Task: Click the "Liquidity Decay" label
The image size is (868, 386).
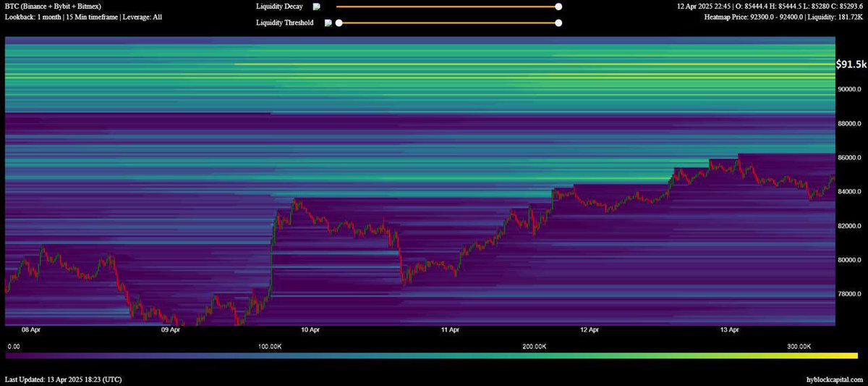Action: tap(279, 7)
